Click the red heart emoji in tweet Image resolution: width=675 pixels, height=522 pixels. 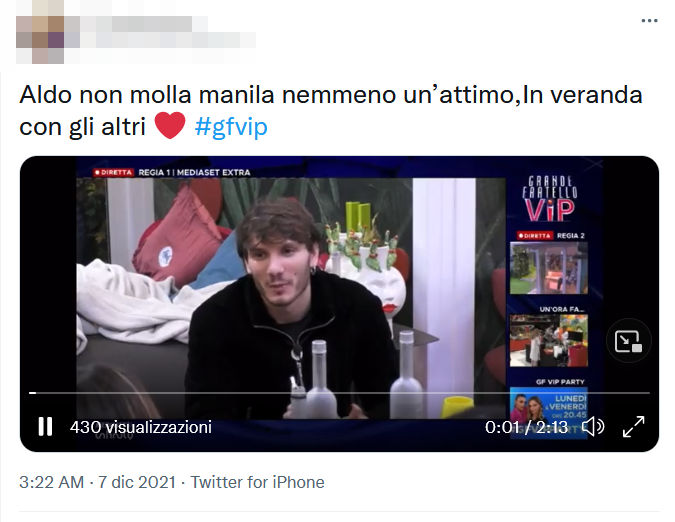[170, 126]
